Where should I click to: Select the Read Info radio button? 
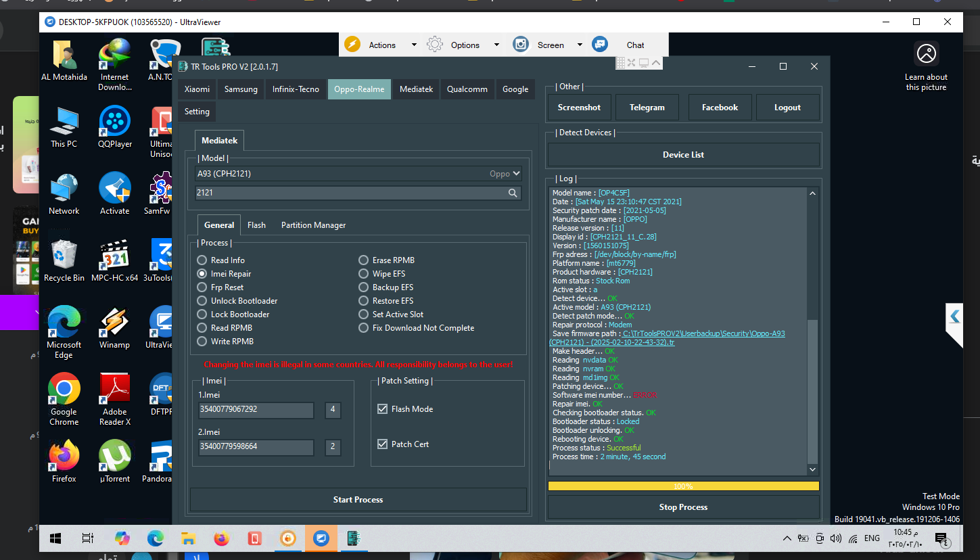202,260
